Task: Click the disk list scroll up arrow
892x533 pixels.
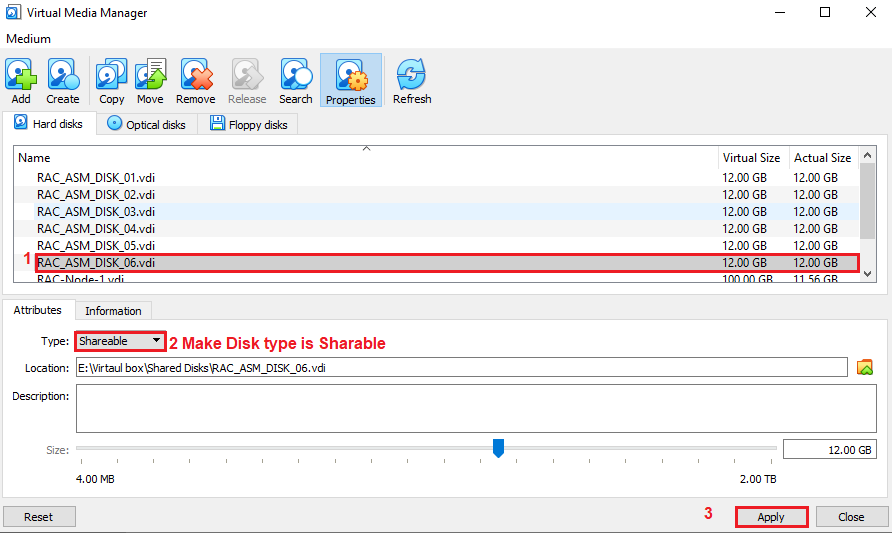Action: [x=868, y=155]
